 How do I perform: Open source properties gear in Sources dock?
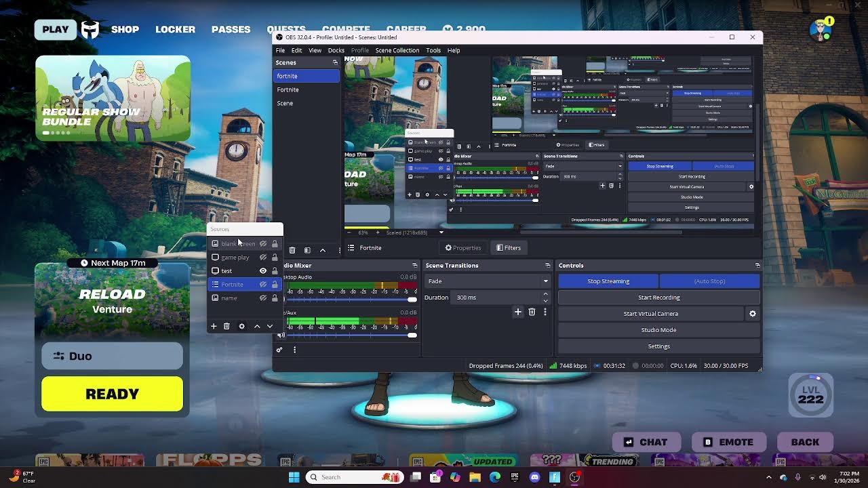click(x=241, y=326)
